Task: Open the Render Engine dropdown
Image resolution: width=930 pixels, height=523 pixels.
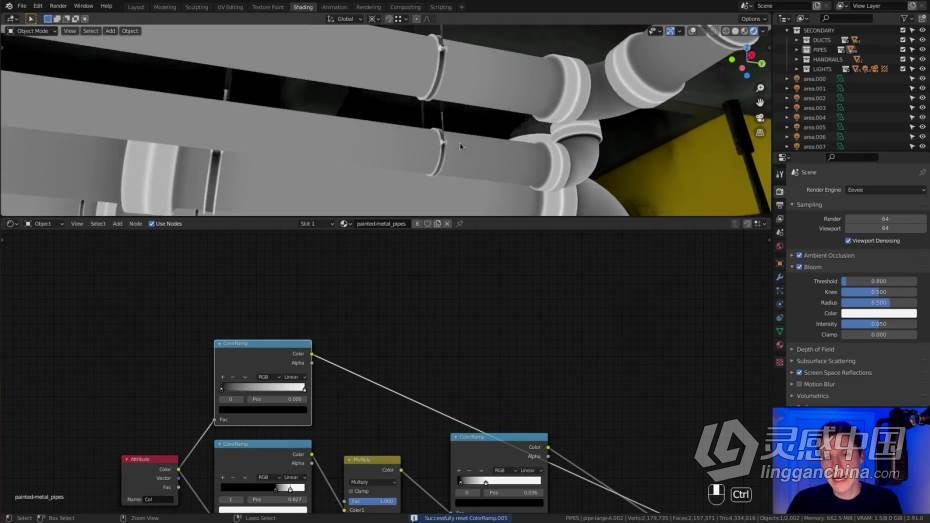Action: 886,190
